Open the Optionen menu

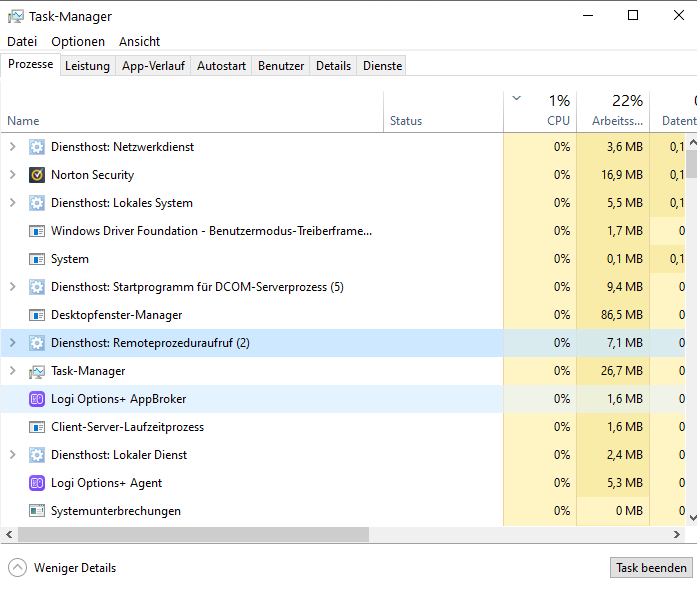[78, 41]
